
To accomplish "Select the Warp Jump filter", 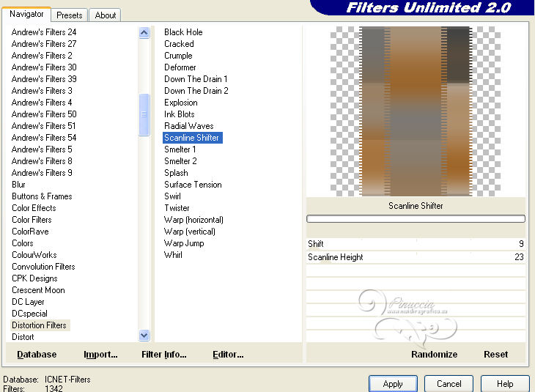I will point(184,243).
